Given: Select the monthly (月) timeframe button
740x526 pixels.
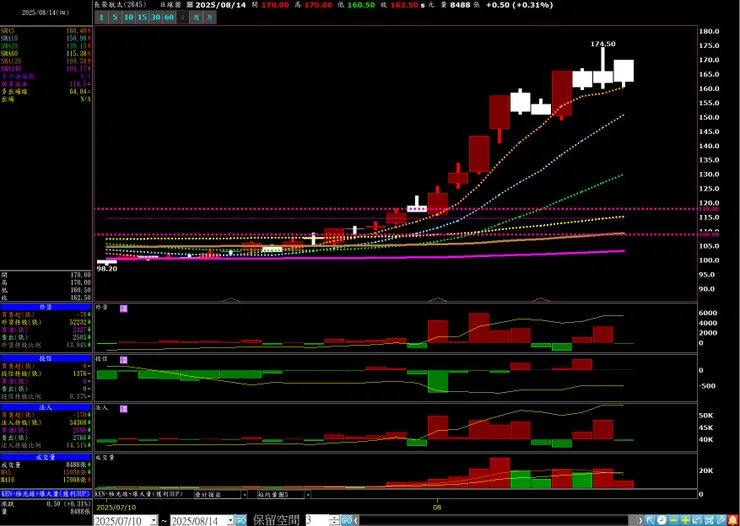Looking at the screenshot, I should pos(210,17).
